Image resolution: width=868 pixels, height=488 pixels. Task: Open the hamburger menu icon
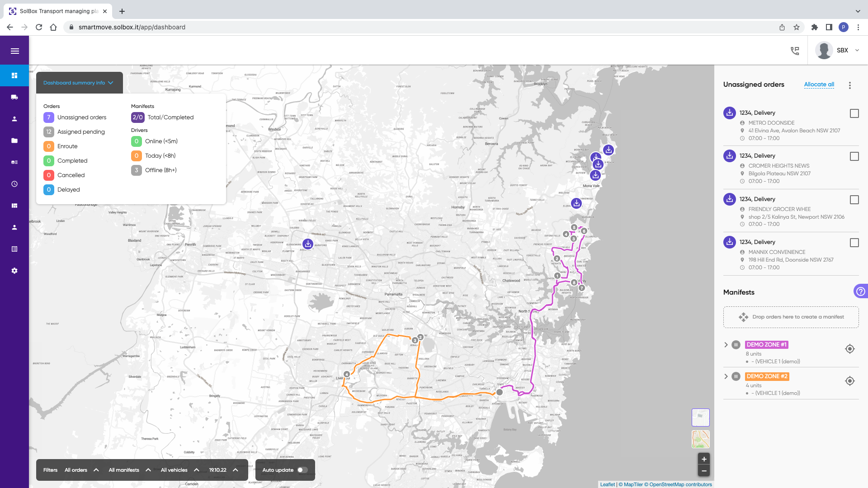[x=14, y=51]
